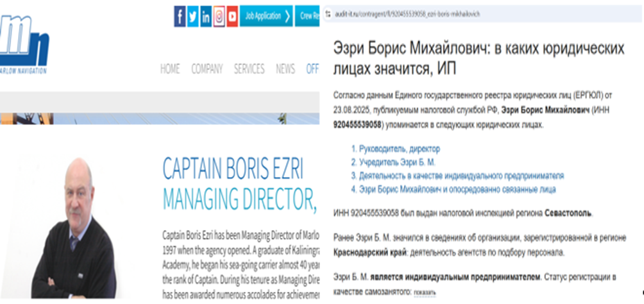Open the Twitter social icon
Screen dimensions: 644x304
click(x=193, y=17)
